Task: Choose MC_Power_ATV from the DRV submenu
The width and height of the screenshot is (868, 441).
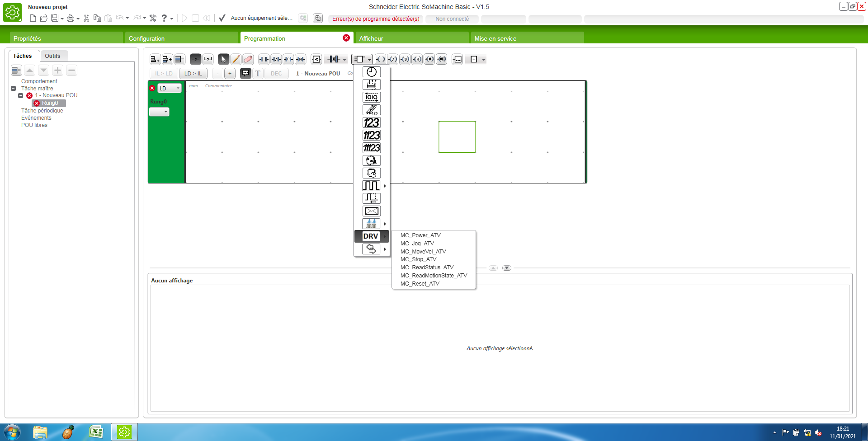Action: [x=420, y=235]
